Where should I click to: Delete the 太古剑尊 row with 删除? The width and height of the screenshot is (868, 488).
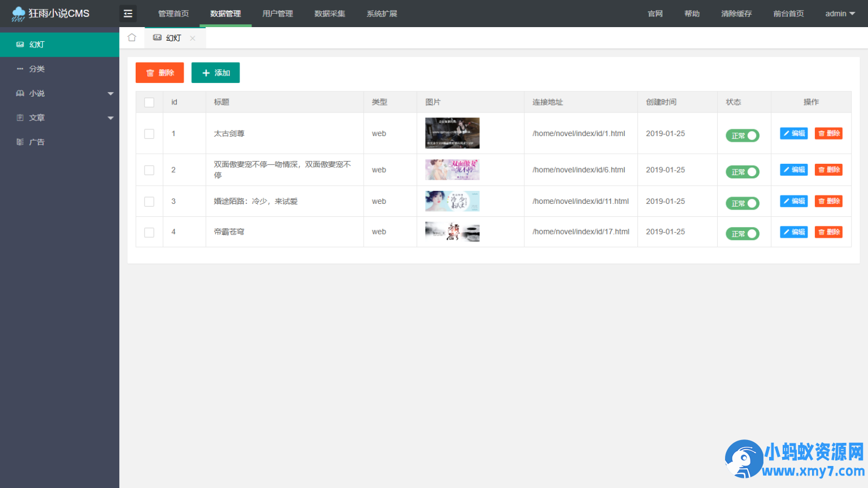click(x=829, y=133)
